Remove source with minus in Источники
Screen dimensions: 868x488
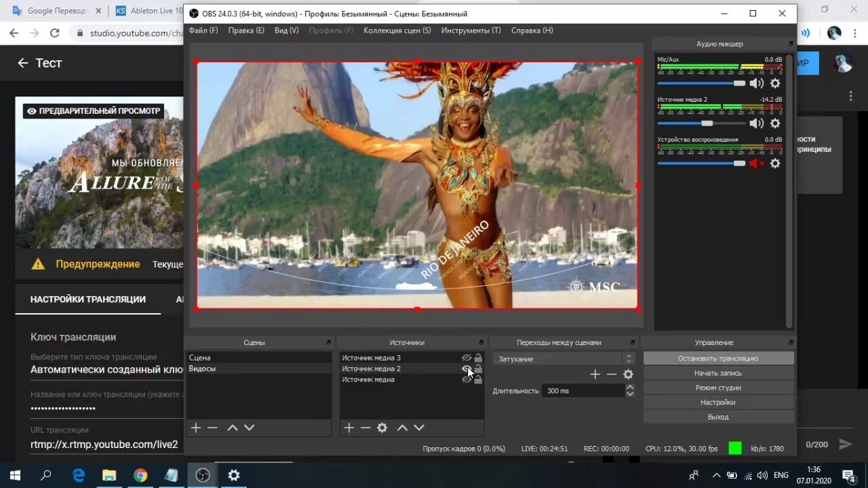(366, 428)
